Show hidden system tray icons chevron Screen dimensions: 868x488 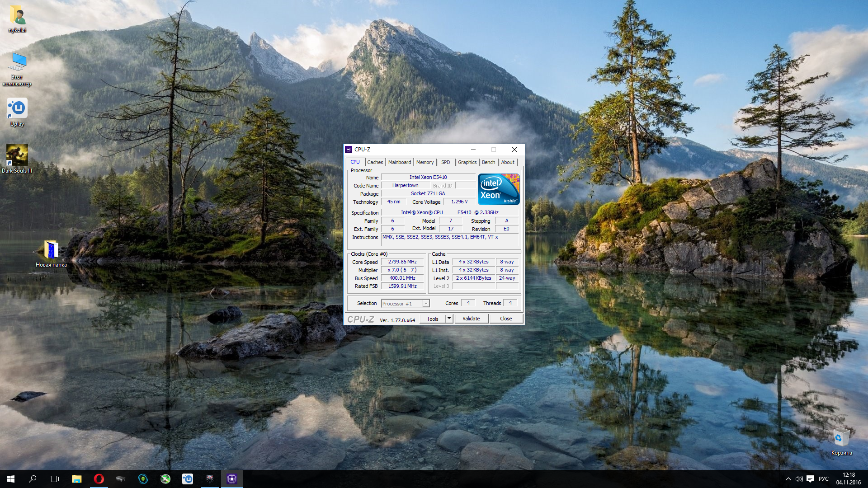[x=788, y=479]
